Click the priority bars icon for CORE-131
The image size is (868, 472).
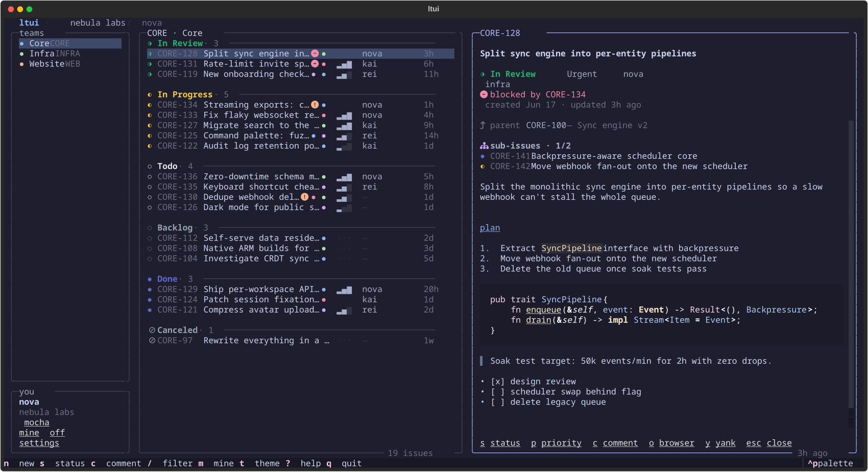coord(344,64)
